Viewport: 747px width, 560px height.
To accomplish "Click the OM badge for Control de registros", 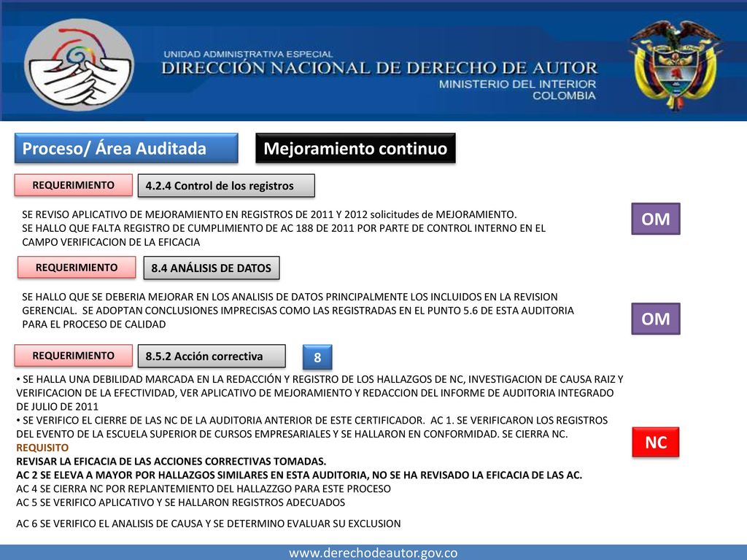I will coord(656,219).
